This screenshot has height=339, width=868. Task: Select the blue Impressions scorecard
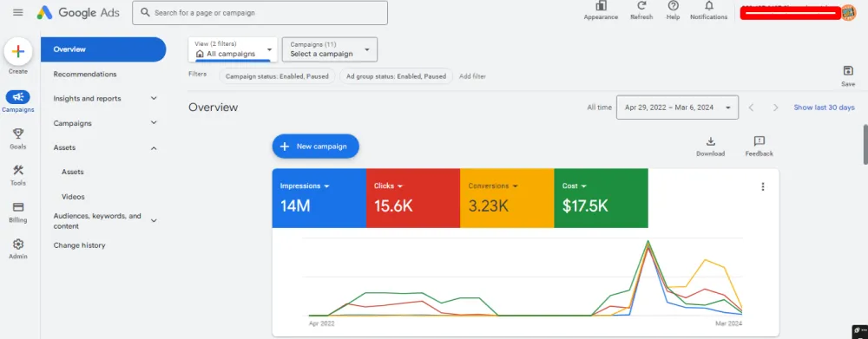tap(319, 198)
